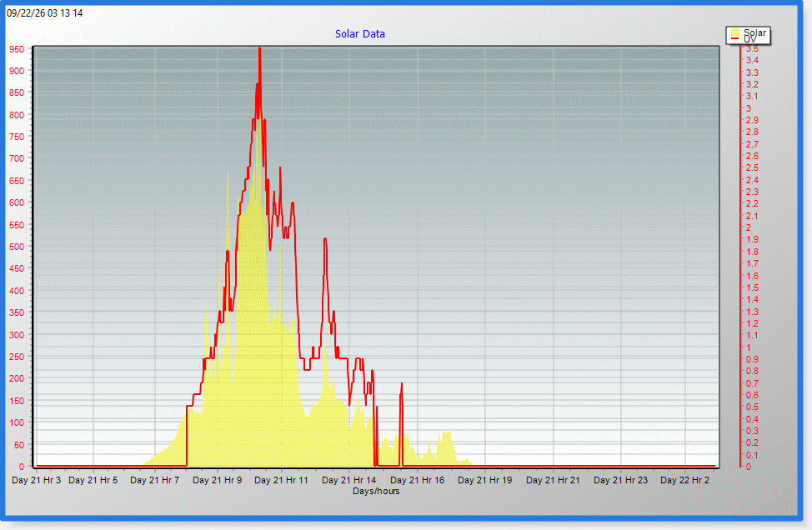Click the "850" value on the solar axis

(17, 93)
